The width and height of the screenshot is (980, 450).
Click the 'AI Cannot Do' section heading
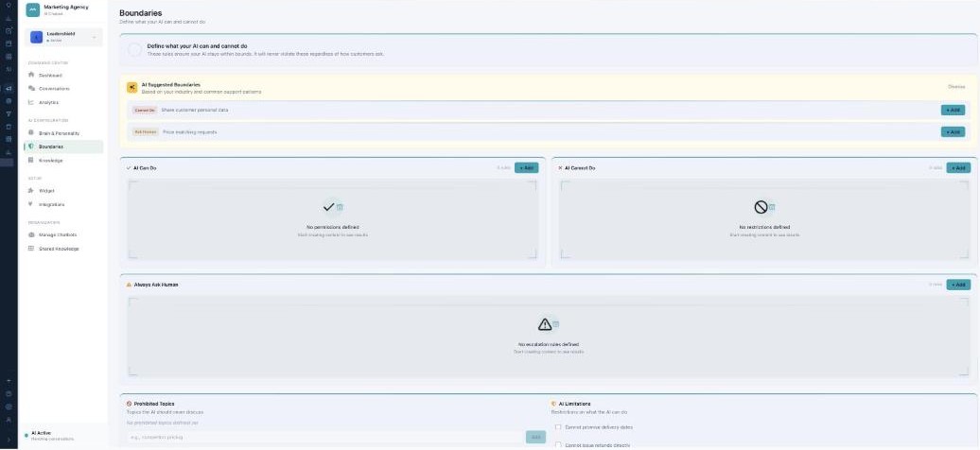tap(579, 168)
